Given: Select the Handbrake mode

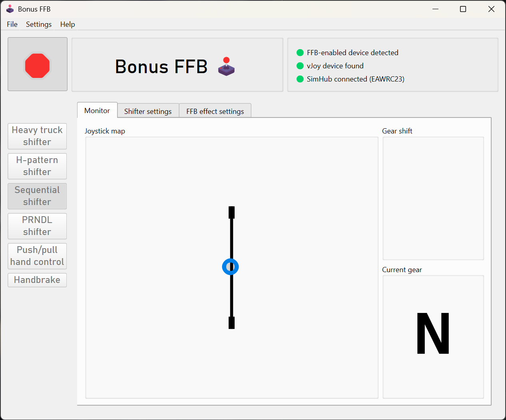Looking at the screenshot, I should 37,280.
